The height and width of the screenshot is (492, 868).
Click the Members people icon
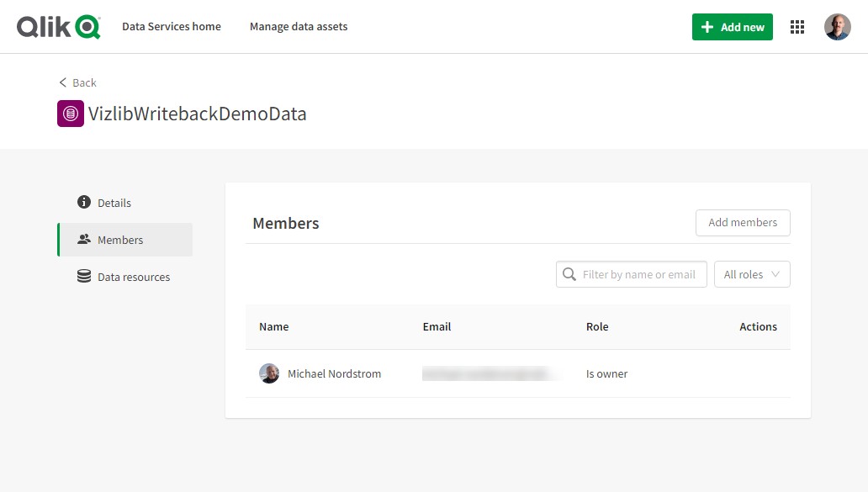[x=83, y=239]
